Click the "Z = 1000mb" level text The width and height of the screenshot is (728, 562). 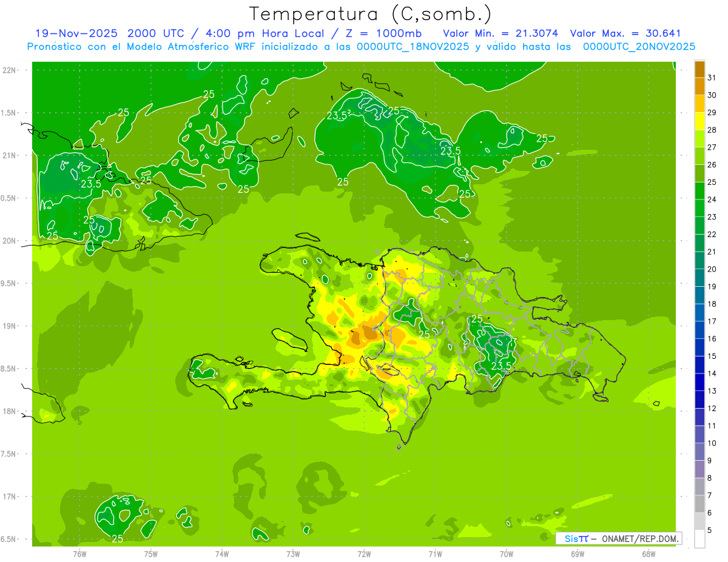click(385, 33)
